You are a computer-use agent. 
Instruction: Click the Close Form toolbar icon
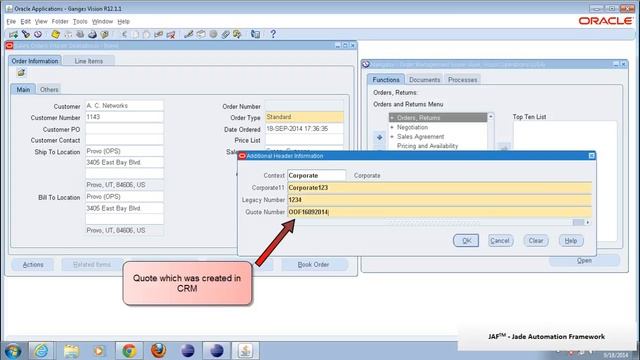pyautogui.click(x=104, y=34)
